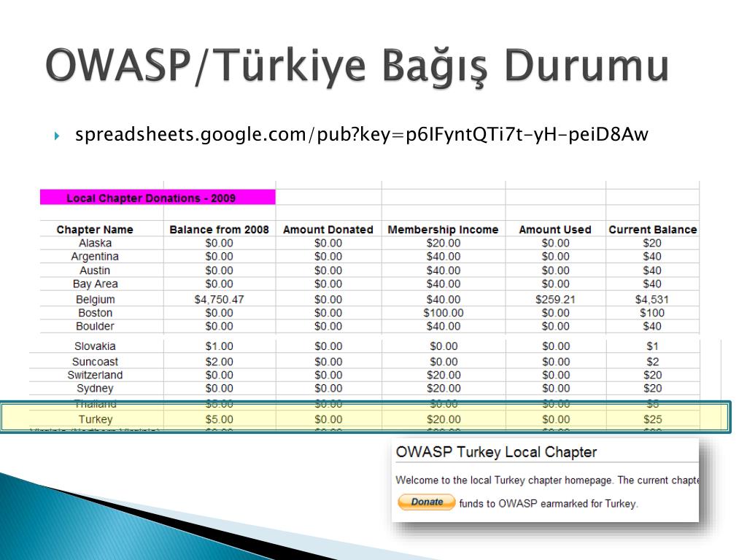Screen dimensions: 747x560
Task: Select Turkey's $5.00 balance from 2008
Action: pos(219,419)
